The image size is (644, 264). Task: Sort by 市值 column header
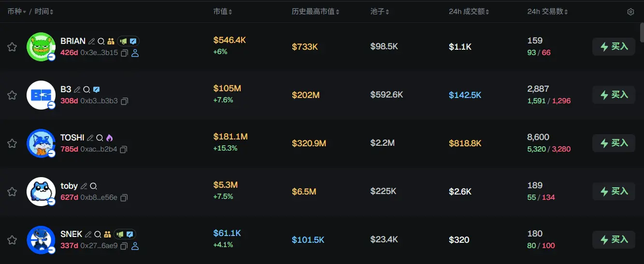click(223, 12)
